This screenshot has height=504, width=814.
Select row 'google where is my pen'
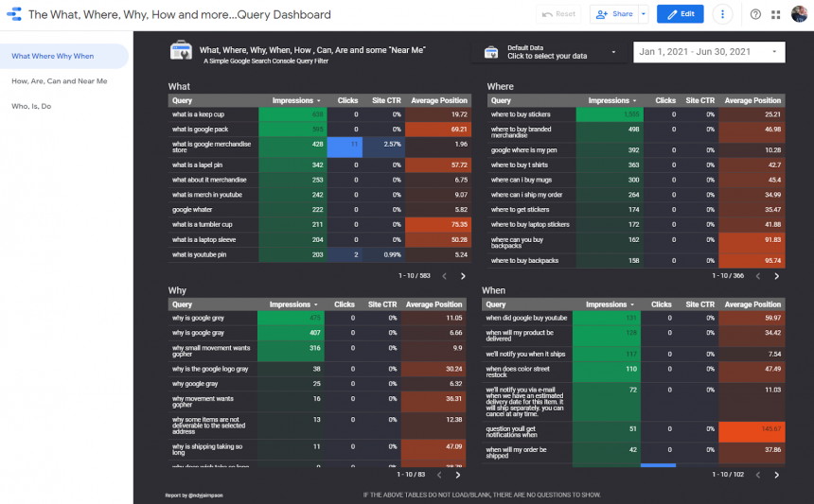pos(636,150)
